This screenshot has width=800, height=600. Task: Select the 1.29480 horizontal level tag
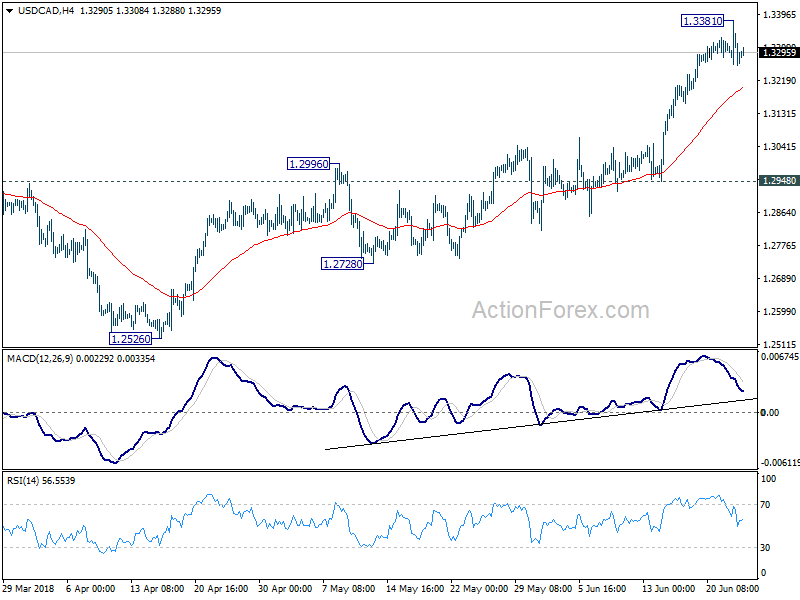(x=779, y=181)
